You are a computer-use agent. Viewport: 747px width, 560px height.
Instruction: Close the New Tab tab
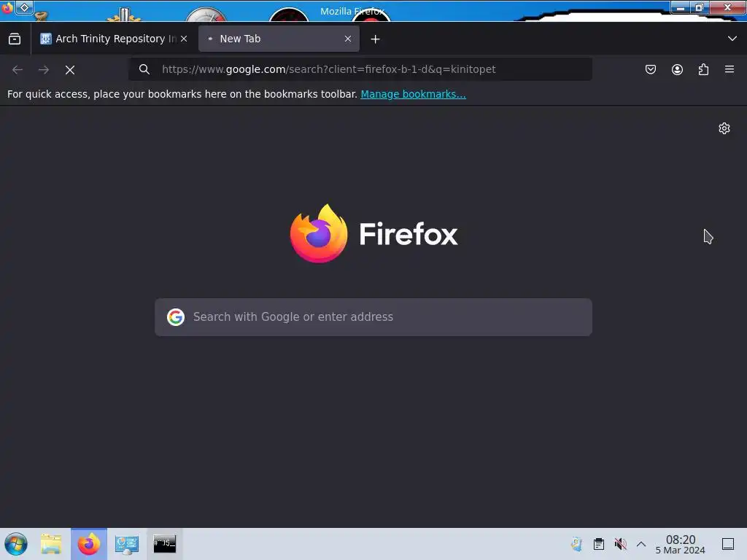348,39
